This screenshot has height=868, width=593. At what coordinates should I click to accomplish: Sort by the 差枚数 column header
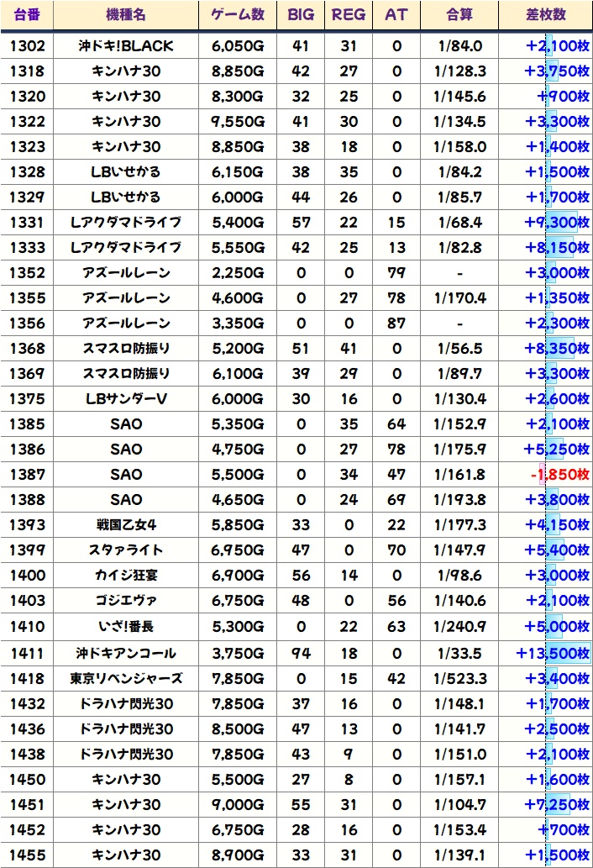click(544, 15)
